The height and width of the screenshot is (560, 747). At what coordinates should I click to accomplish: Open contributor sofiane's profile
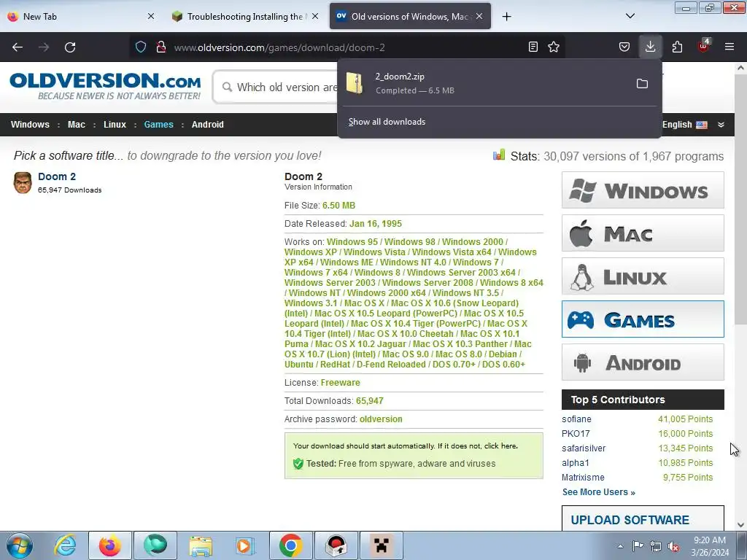(576, 419)
